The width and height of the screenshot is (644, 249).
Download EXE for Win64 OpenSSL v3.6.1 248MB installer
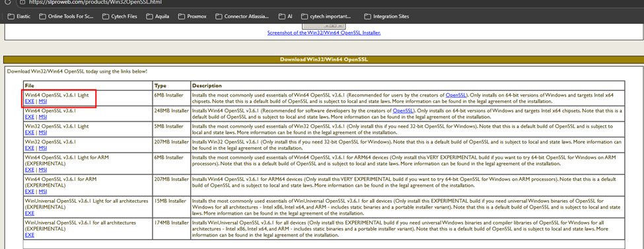click(x=29, y=117)
